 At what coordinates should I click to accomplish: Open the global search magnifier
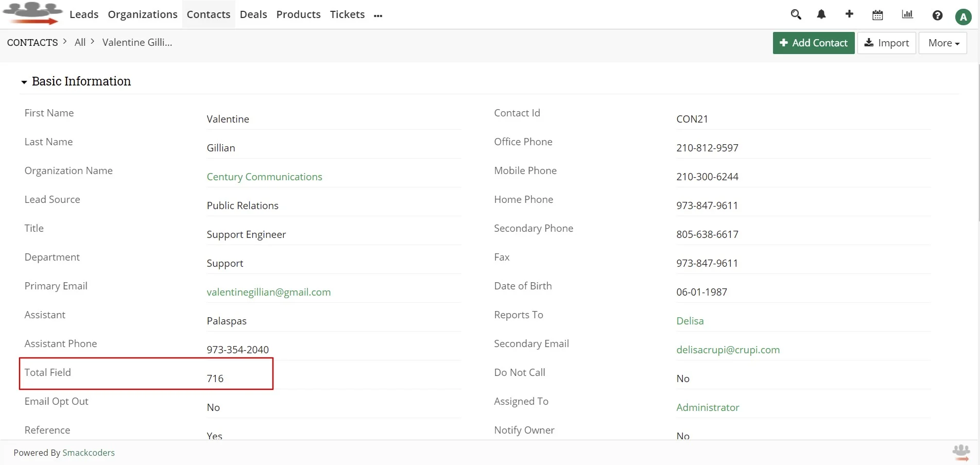click(x=796, y=14)
